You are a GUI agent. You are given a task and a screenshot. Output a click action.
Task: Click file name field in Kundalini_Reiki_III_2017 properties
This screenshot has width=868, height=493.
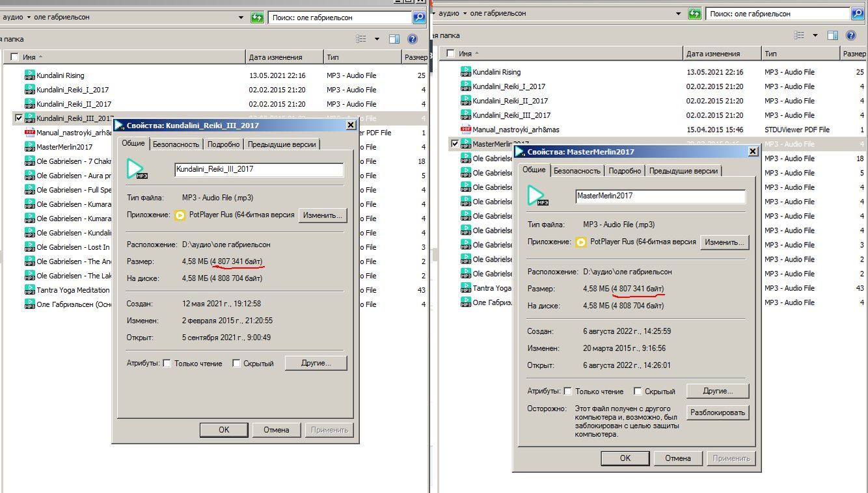(x=259, y=169)
